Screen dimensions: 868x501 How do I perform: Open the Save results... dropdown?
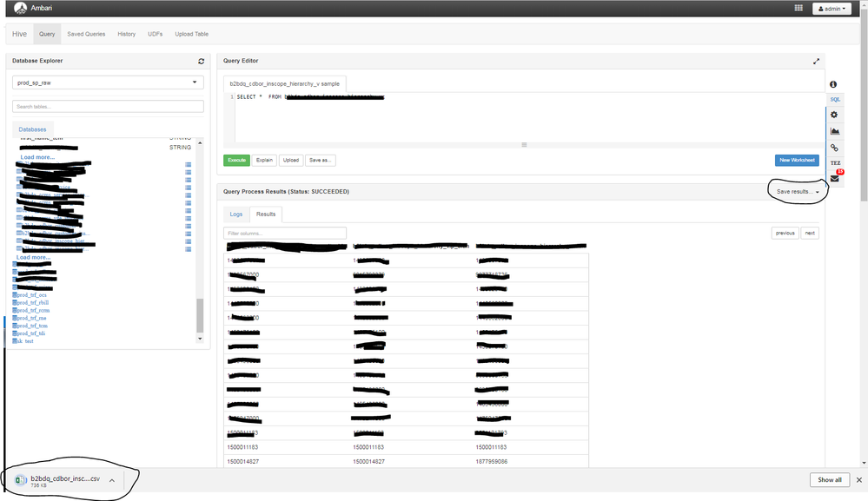coord(797,192)
